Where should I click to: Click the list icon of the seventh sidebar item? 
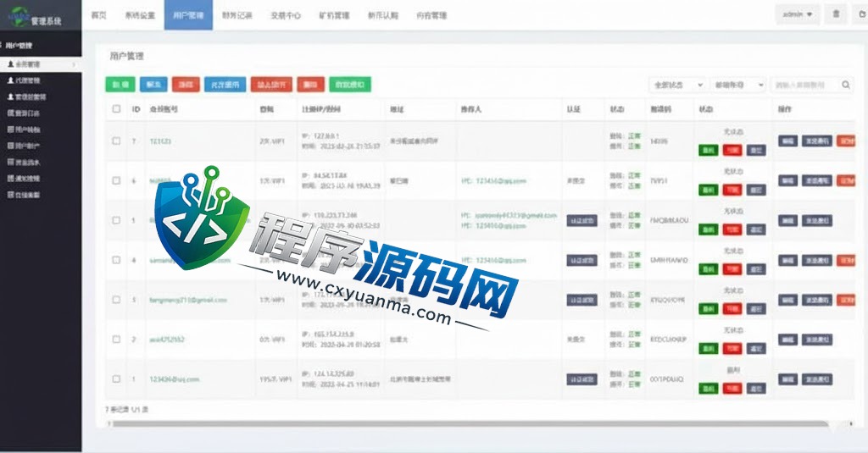point(10,162)
